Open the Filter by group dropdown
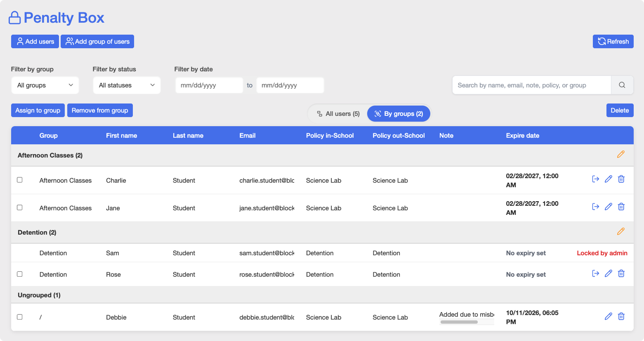 [x=45, y=85]
